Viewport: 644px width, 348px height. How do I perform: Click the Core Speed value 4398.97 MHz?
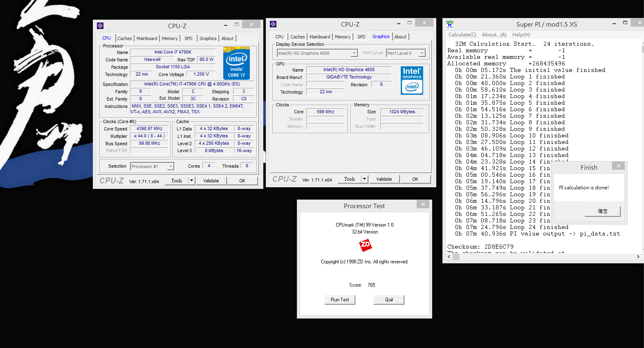coord(149,129)
